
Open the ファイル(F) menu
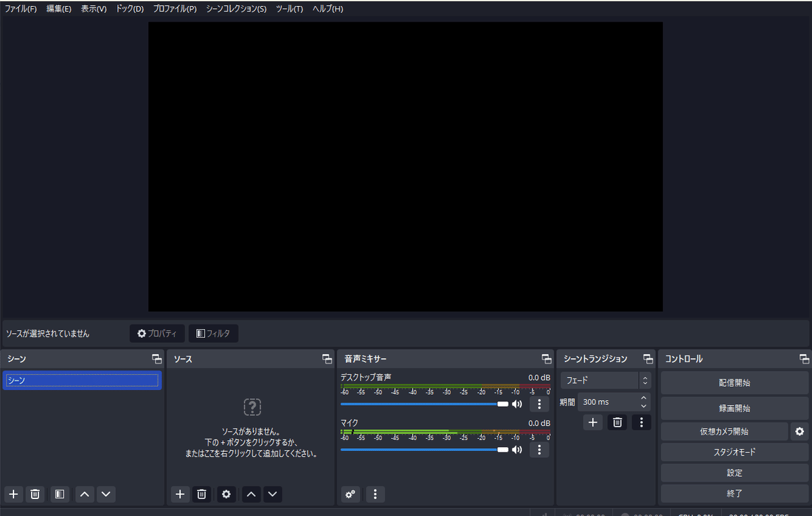click(x=20, y=9)
